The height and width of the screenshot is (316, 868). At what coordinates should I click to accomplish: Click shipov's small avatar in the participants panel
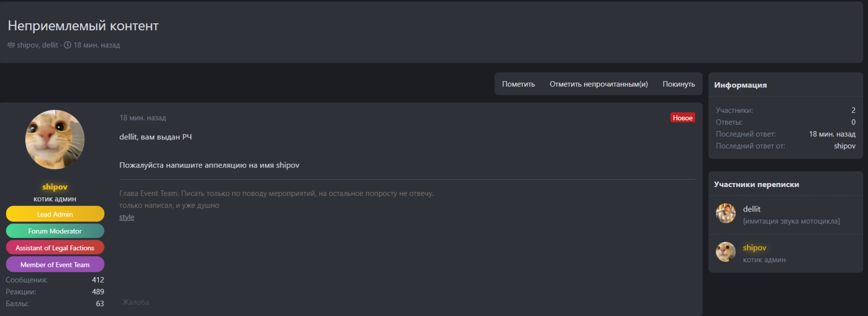[726, 252]
